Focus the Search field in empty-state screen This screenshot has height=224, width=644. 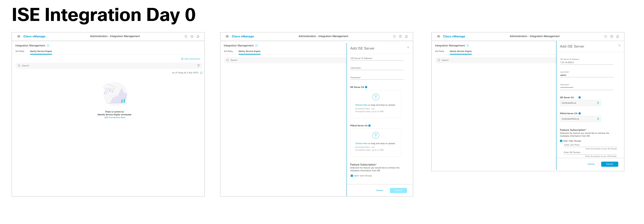click(x=109, y=66)
